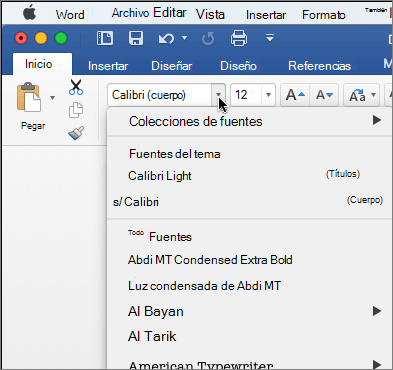The image size is (393, 370).
Task: Expand the Colecciones de fuentes submenu
Action: pyautogui.click(x=249, y=121)
